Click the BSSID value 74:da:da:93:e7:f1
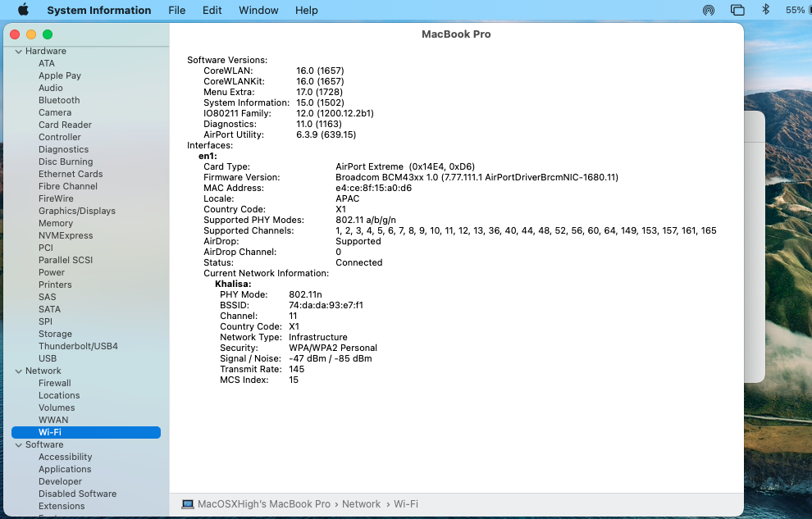Image resolution: width=812 pixels, height=519 pixels. (326, 305)
